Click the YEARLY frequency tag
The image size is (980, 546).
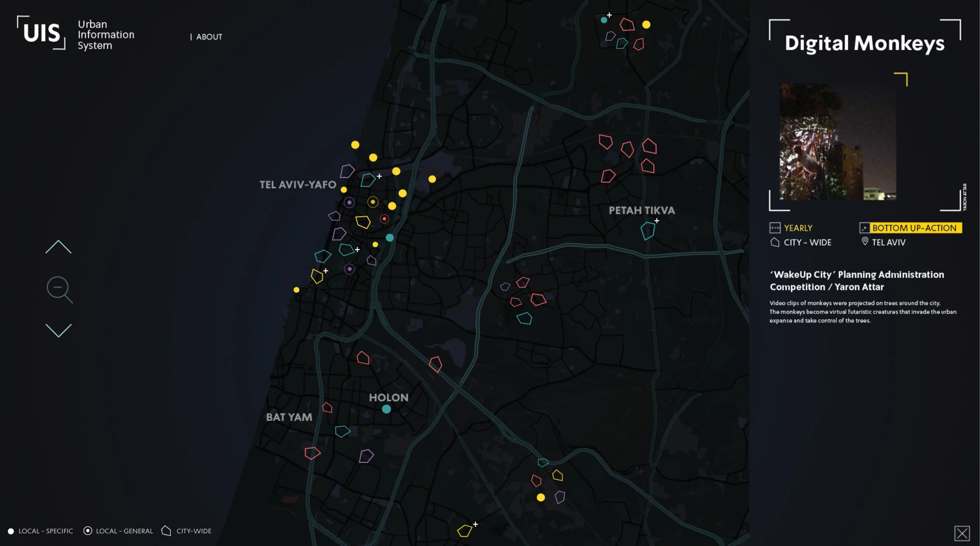point(797,228)
